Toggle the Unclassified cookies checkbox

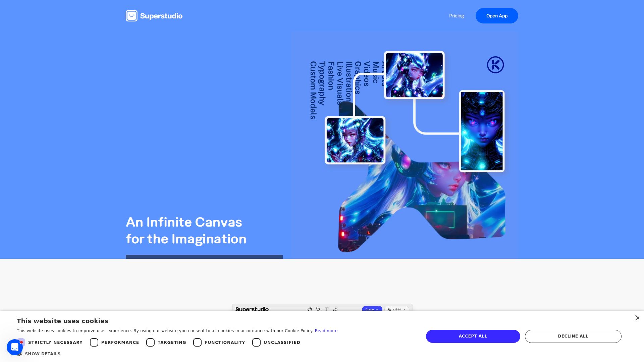click(257, 342)
